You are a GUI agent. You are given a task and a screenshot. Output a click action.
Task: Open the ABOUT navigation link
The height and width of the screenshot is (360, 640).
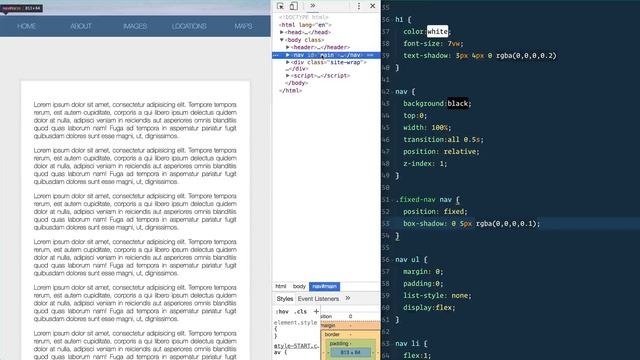pos(81,26)
